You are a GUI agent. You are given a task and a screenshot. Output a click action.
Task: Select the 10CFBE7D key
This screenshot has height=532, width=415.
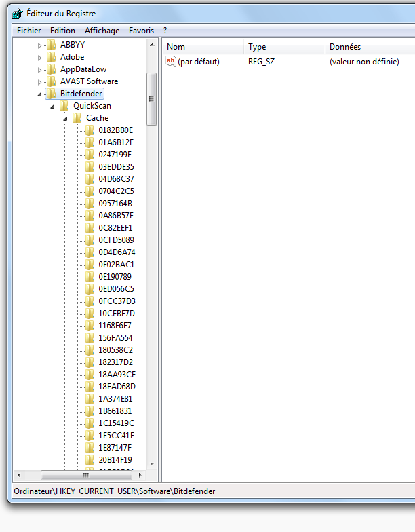click(117, 313)
